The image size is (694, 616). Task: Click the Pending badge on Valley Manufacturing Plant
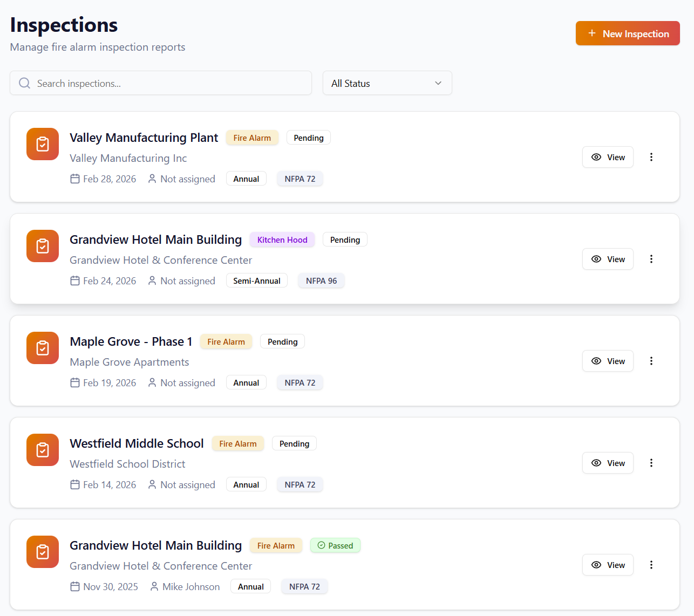(309, 138)
